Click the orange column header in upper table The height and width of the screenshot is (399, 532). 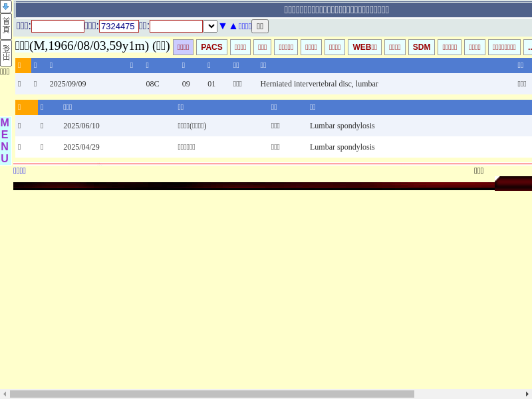23,65
